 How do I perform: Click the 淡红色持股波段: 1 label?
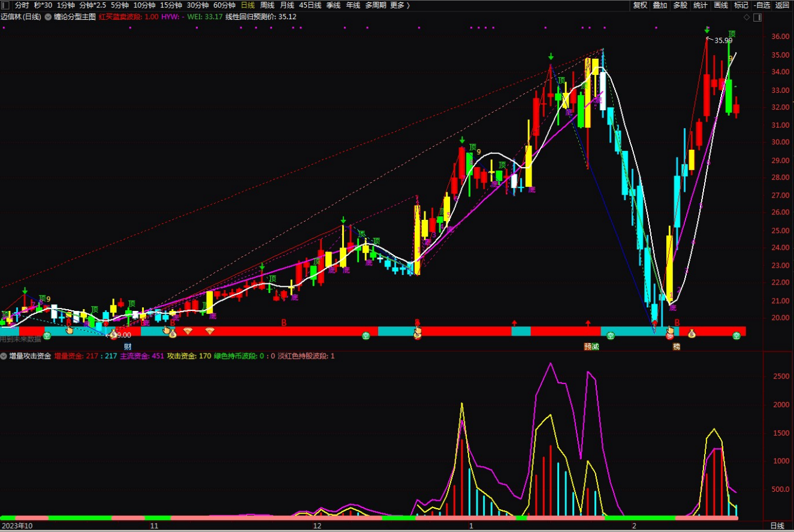[306, 356]
